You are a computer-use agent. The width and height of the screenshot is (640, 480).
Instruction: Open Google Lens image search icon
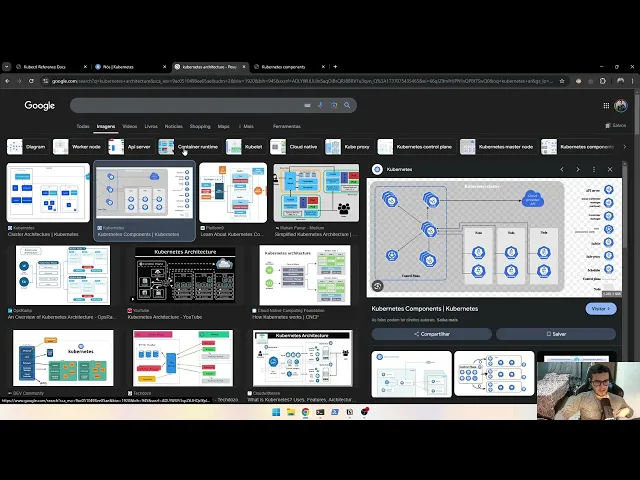(334, 105)
